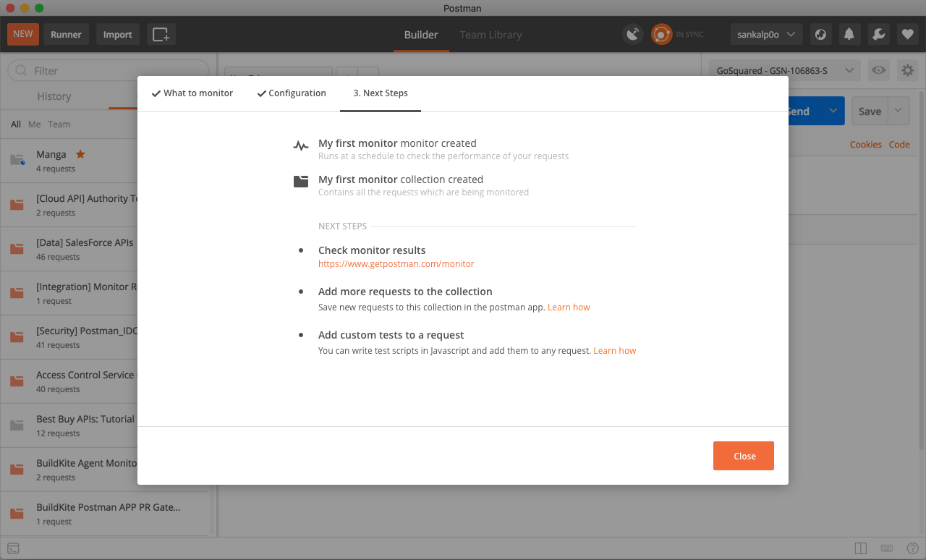This screenshot has height=560, width=926.
Task: Open the Runner
Action: tap(66, 34)
